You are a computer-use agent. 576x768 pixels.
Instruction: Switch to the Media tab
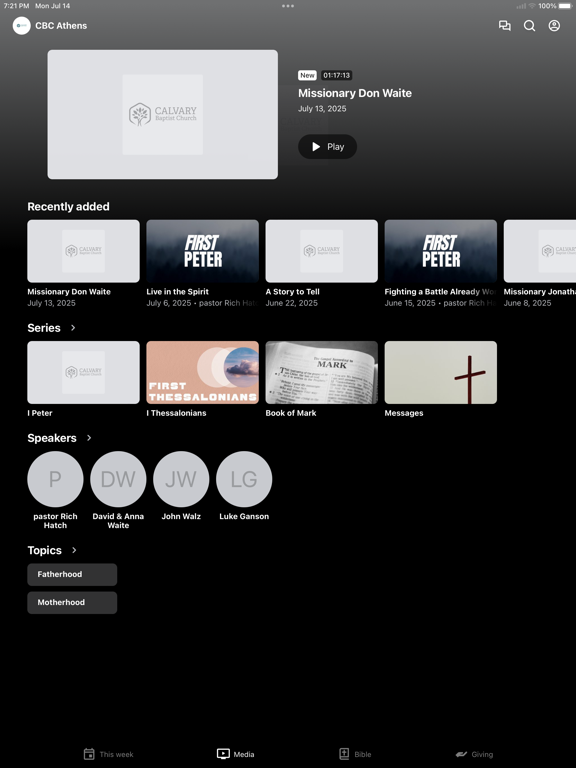(235, 754)
